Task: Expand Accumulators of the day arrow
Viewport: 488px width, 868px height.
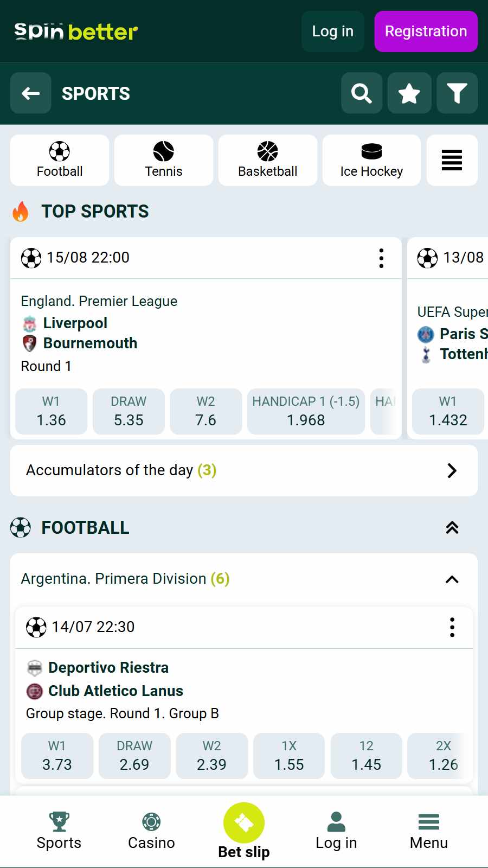Action: [x=452, y=470]
